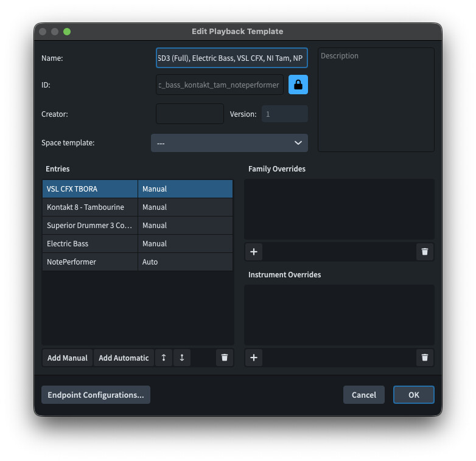Viewport: 476px width, 461px height.
Task: Click Manual cell of Electric Bass row
Action: [185, 243]
